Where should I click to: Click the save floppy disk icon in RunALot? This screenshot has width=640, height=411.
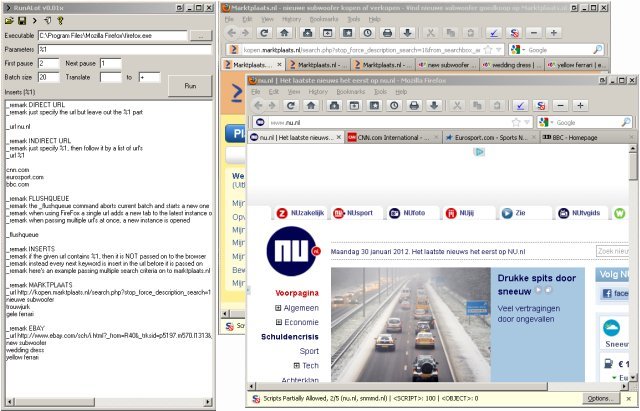click(20, 20)
